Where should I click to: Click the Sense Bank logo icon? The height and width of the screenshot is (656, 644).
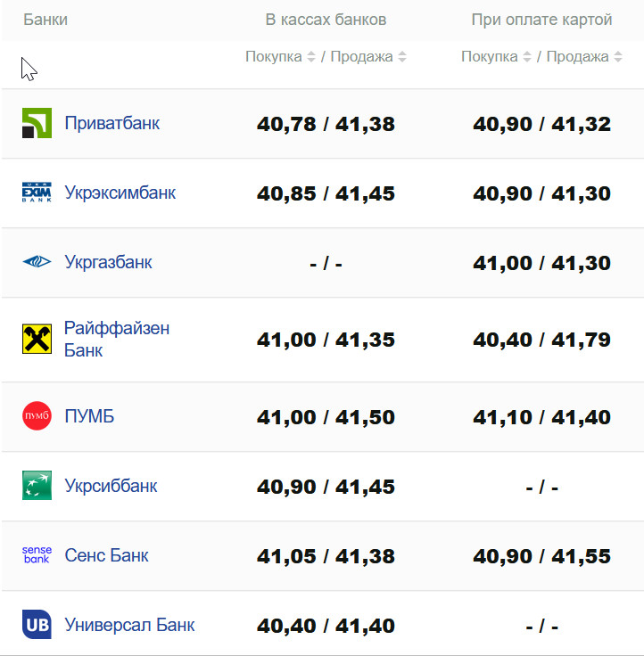(x=37, y=555)
